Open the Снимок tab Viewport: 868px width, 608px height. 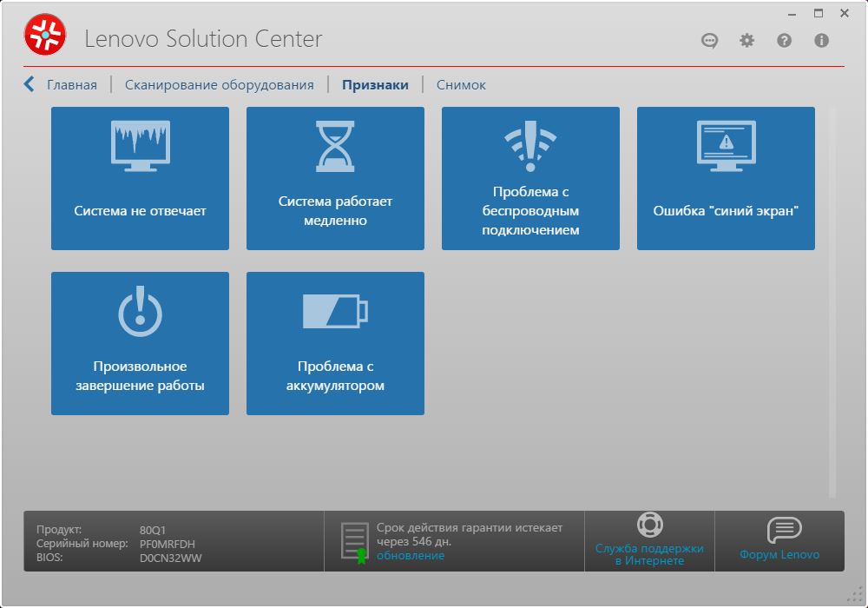(x=461, y=85)
